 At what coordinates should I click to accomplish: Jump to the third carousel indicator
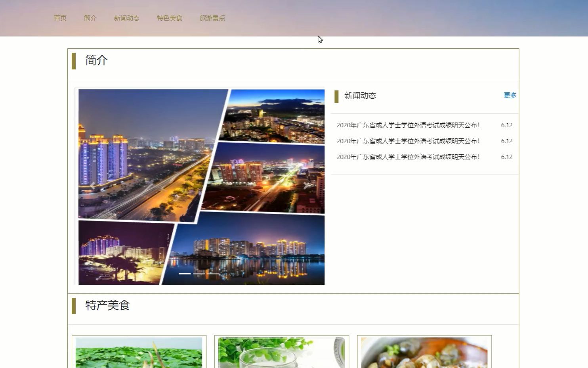coord(213,274)
